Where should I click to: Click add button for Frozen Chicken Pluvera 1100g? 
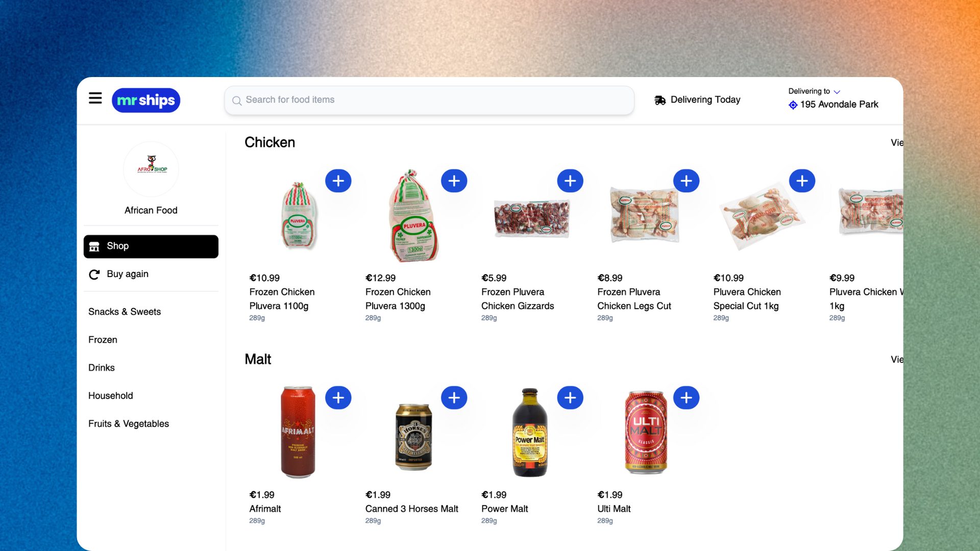click(338, 180)
